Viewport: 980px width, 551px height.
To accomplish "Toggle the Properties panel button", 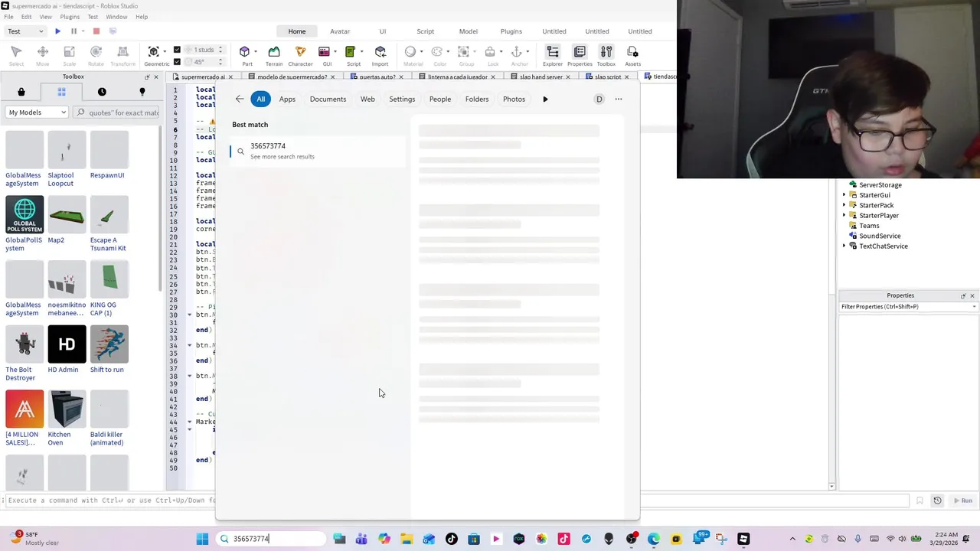I will click(580, 55).
